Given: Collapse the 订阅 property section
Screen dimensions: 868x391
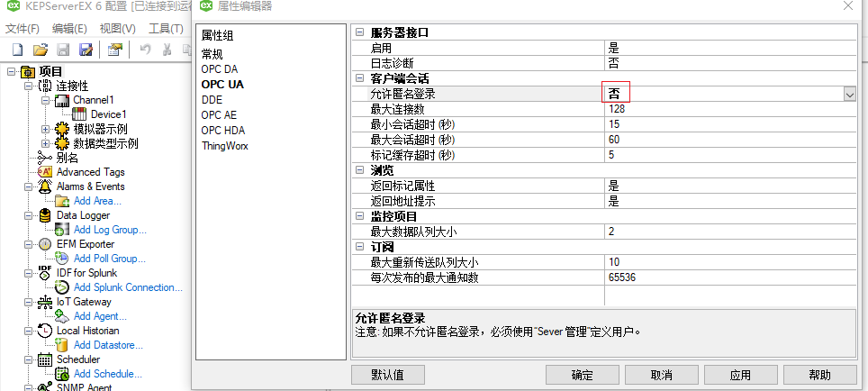Looking at the screenshot, I should pyautogui.click(x=359, y=247).
